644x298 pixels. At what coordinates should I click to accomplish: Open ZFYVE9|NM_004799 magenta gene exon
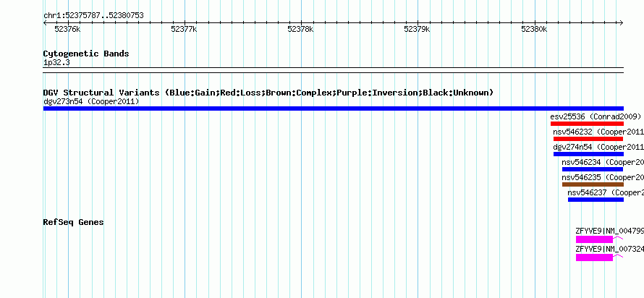coord(594,239)
